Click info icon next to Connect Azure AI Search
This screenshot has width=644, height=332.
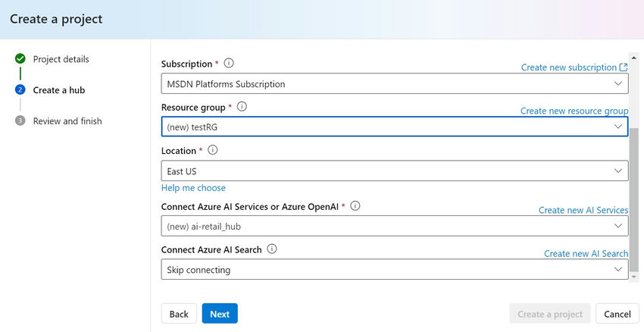[272, 249]
